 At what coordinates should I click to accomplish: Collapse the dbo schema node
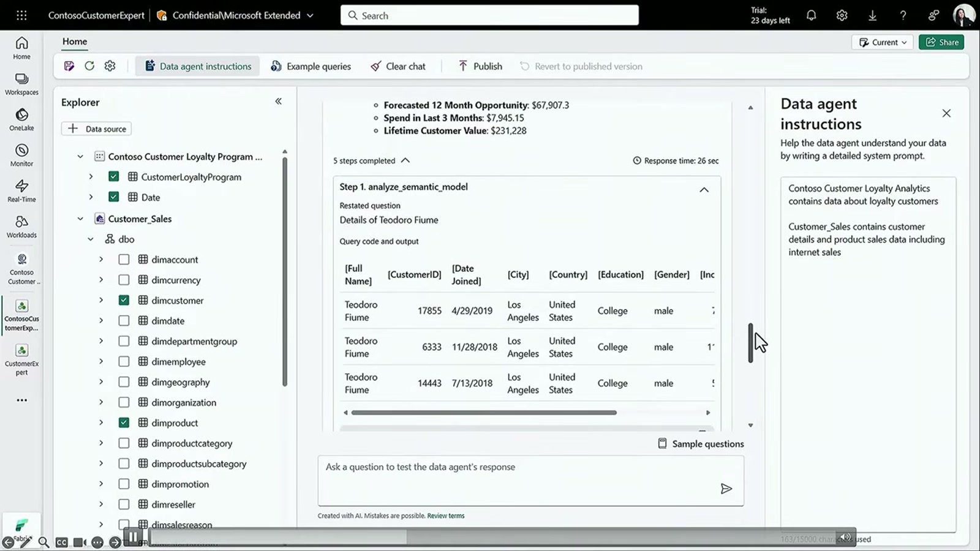pyautogui.click(x=91, y=239)
